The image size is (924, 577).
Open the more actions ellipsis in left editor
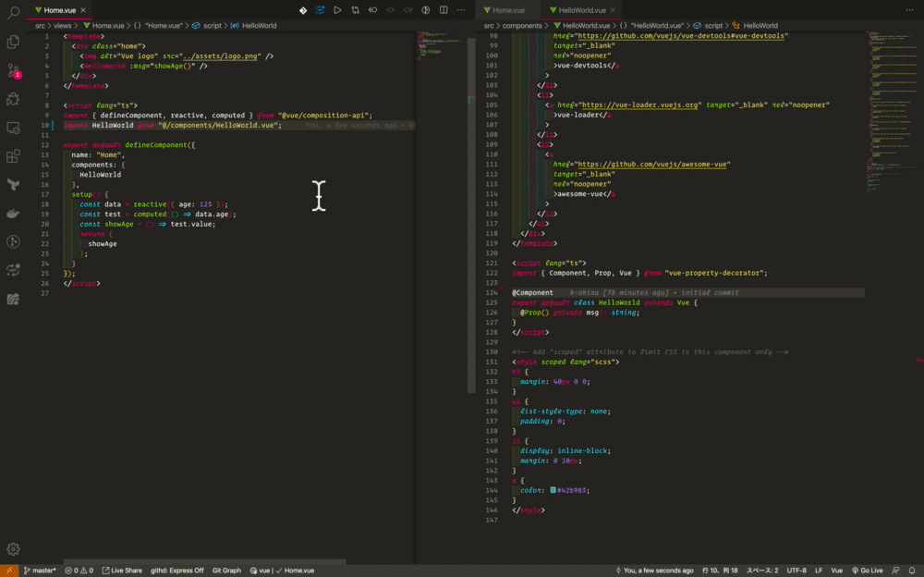[461, 10]
